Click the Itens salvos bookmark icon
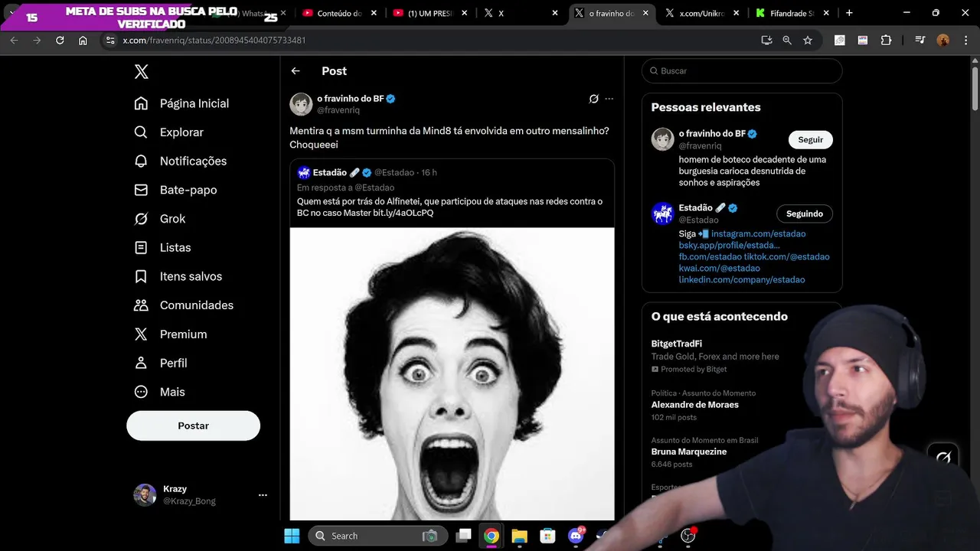Image resolution: width=980 pixels, height=551 pixels. tap(141, 276)
